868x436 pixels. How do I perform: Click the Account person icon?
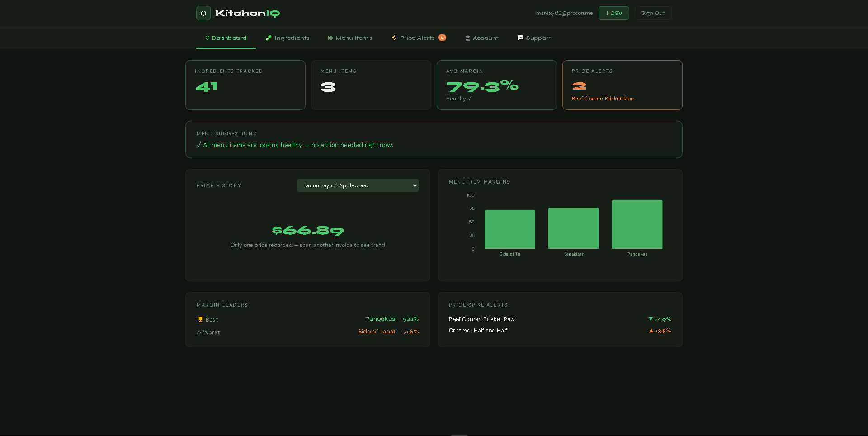point(468,38)
